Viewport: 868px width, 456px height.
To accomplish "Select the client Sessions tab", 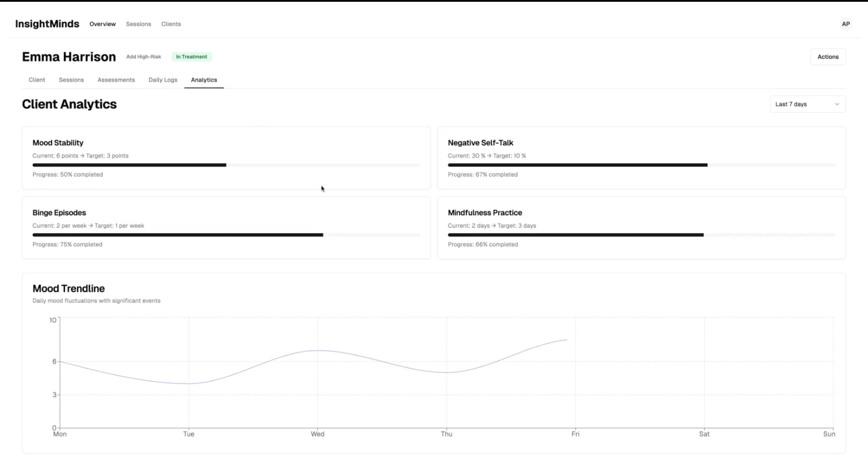I will click(x=71, y=80).
